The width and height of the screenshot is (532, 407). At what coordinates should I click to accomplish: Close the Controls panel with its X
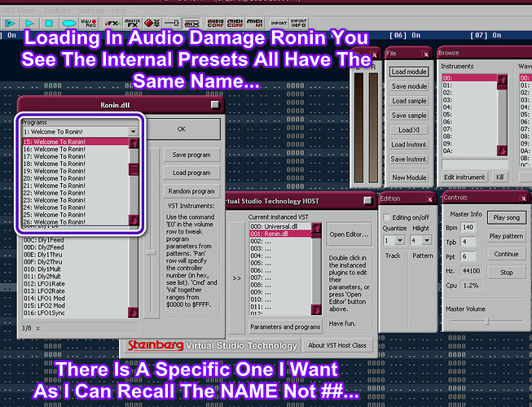pos(524,199)
